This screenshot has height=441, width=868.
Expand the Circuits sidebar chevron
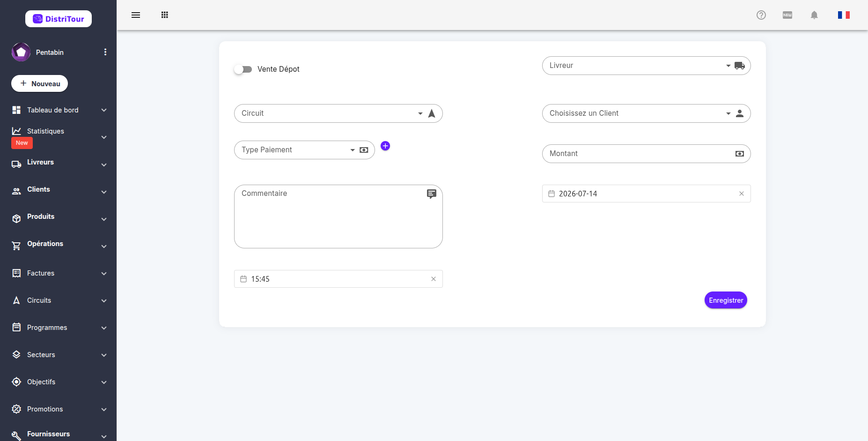click(104, 301)
